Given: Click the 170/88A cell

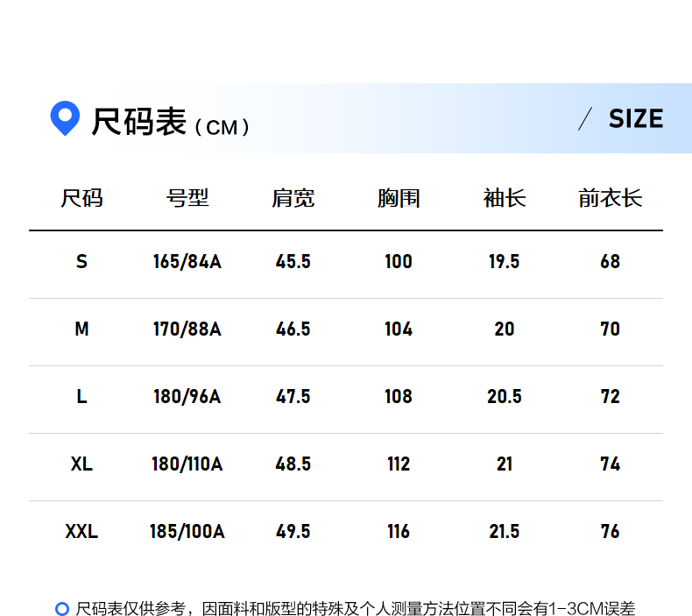Looking at the screenshot, I should coord(187,329).
